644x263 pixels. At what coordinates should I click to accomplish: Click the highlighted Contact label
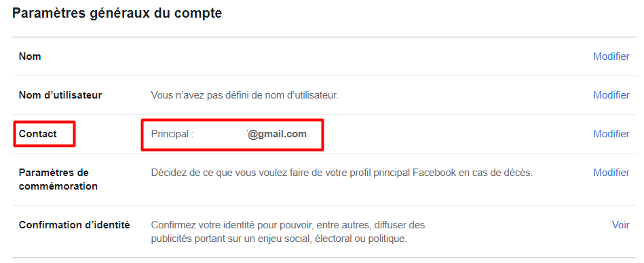pos(38,134)
